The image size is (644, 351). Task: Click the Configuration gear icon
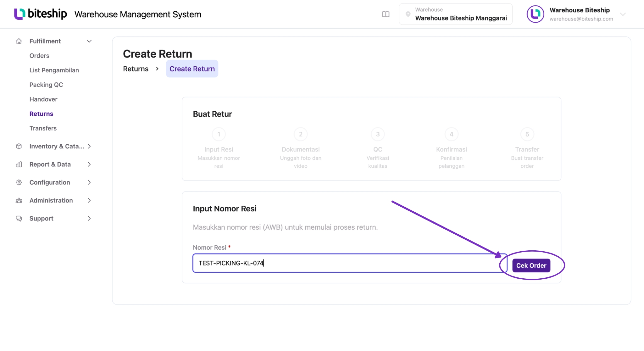[19, 182]
